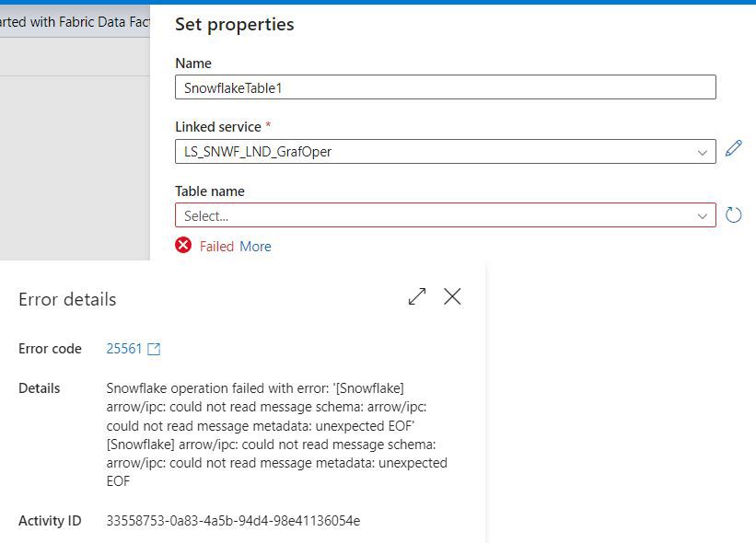This screenshot has height=543, width=756.
Task: Click the Name field containing SnowflakeTable1
Action: 445,87
